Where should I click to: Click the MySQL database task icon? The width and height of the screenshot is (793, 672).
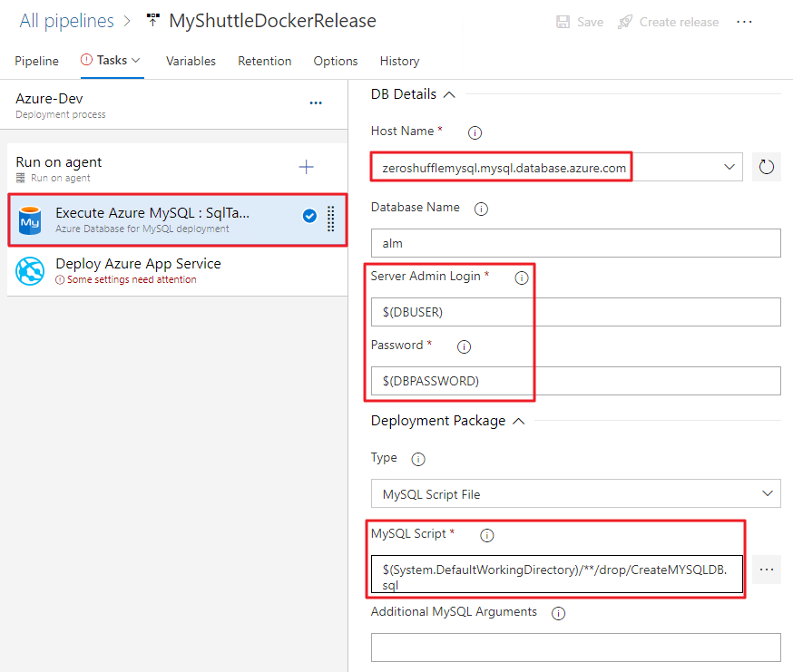pos(30,220)
